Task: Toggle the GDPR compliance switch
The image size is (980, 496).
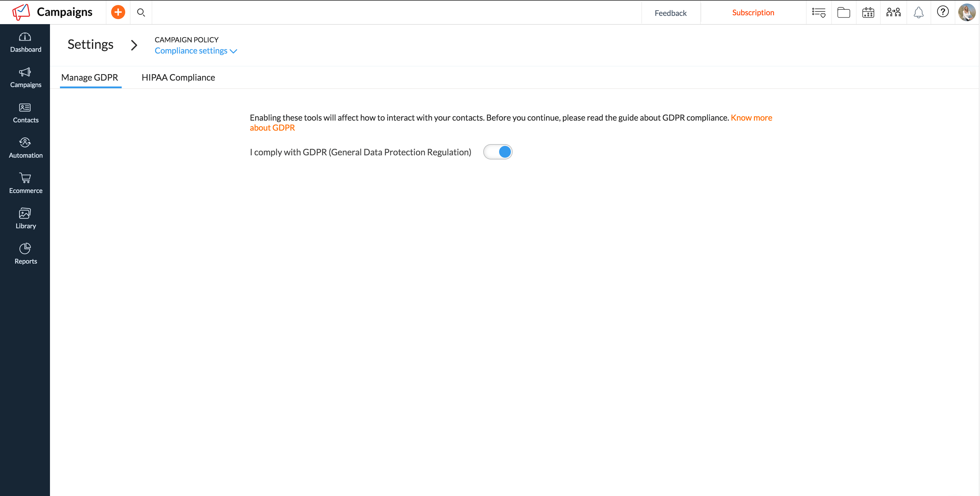Action: pyautogui.click(x=498, y=152)
